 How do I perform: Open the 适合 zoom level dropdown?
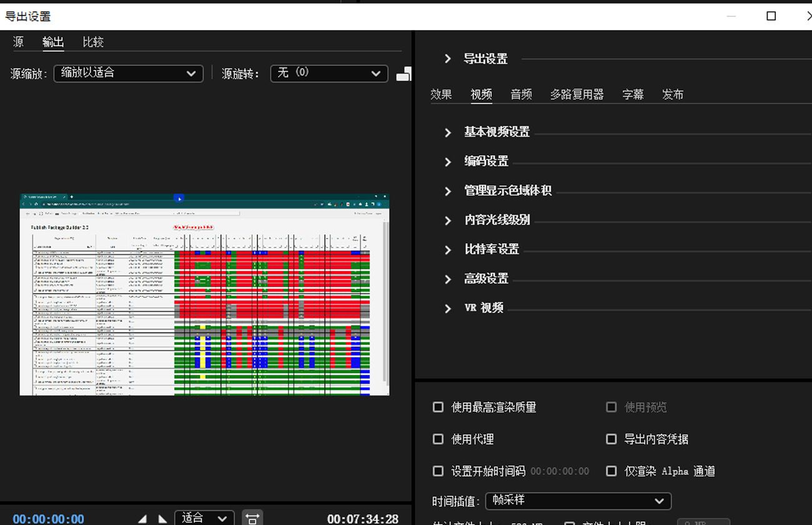[x=204, y=517]
